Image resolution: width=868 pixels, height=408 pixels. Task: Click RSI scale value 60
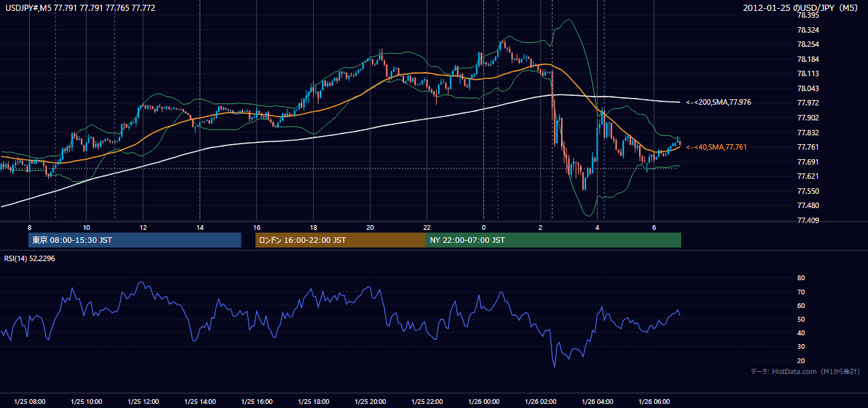click(x=801, y=305)
